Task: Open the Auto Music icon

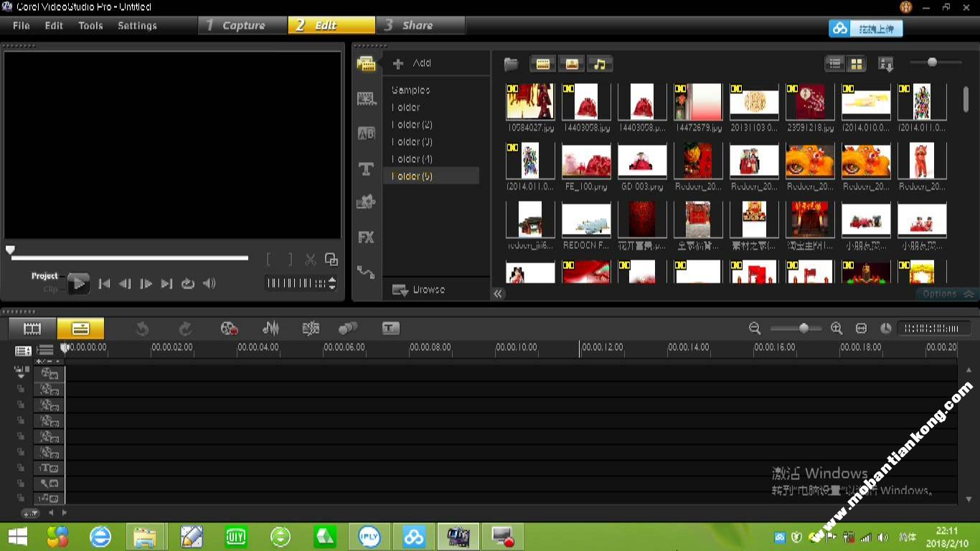Action: [311, 329]
